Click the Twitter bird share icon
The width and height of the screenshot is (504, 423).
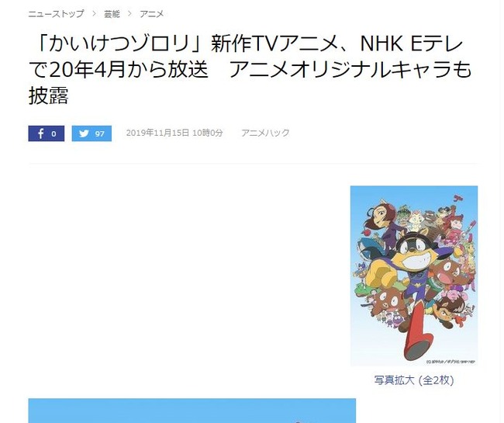point(84,133)
